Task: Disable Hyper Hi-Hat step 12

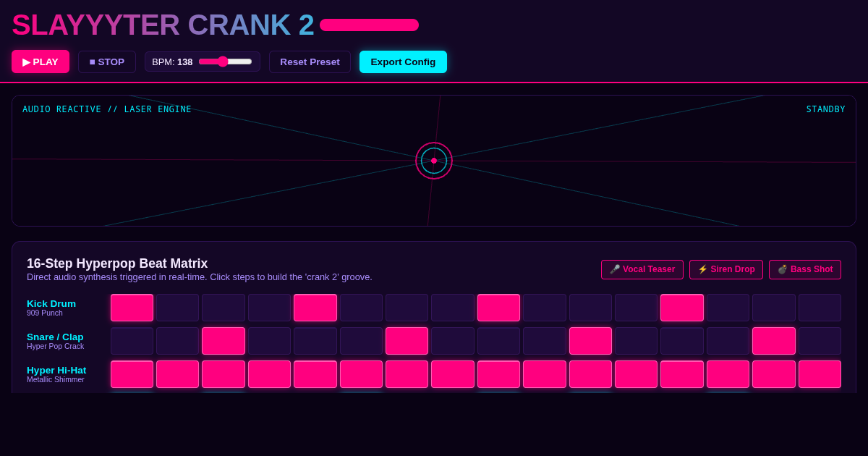Action: 637,374
